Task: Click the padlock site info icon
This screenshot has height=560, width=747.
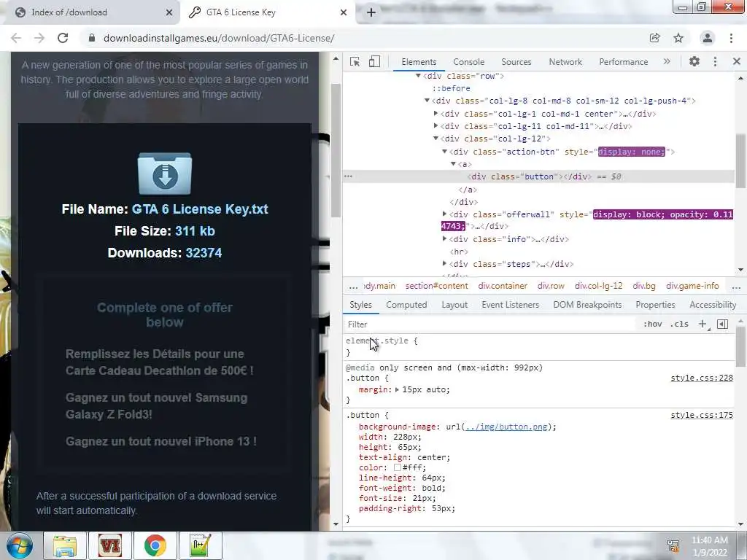Action: point(92,38)
